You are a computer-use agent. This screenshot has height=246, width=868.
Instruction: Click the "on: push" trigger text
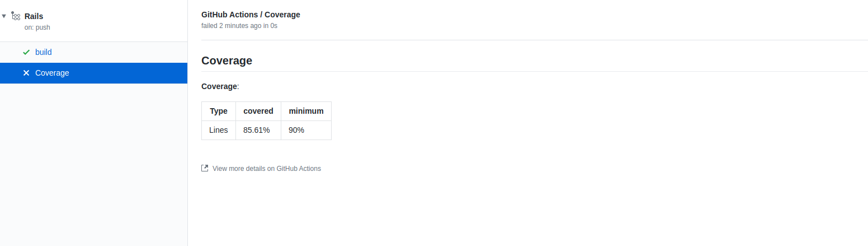pos(37,27)
